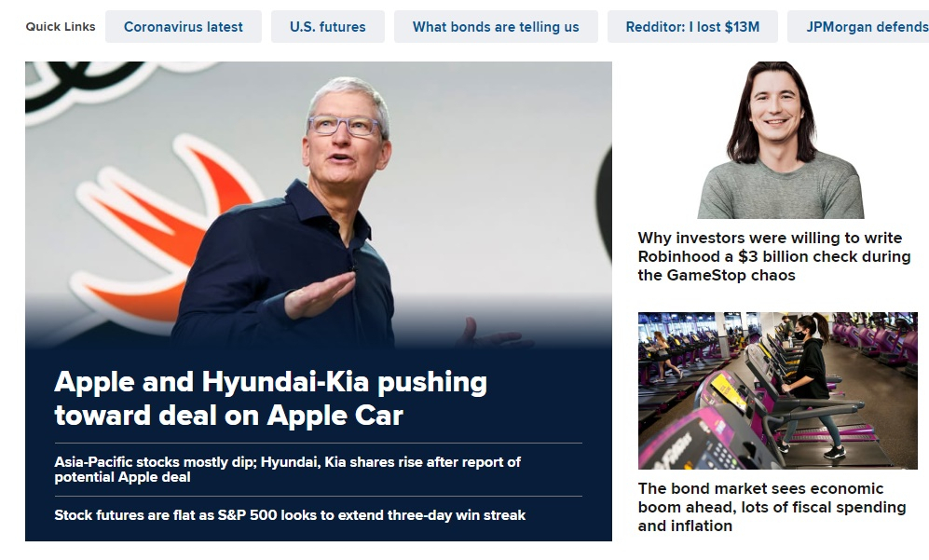Open the Apple and Hyundai-Kia headline
Image resolution: width=929 pixels, height=560 pixels.
pos(271,398)
